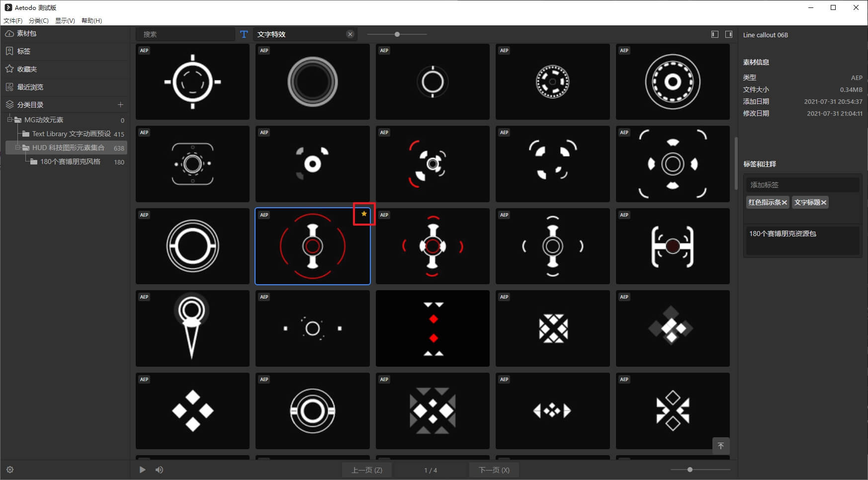The width and height of the screenshot is (868, 480).
Task: Select the left-right arrows thumbnail
Action: tap(553, 411)
